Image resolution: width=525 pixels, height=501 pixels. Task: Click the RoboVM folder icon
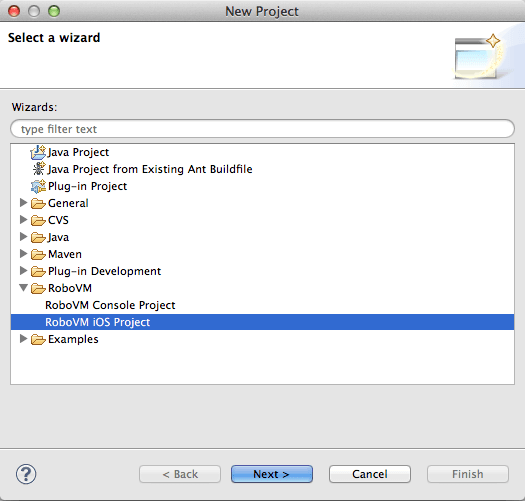click(38, 288)
